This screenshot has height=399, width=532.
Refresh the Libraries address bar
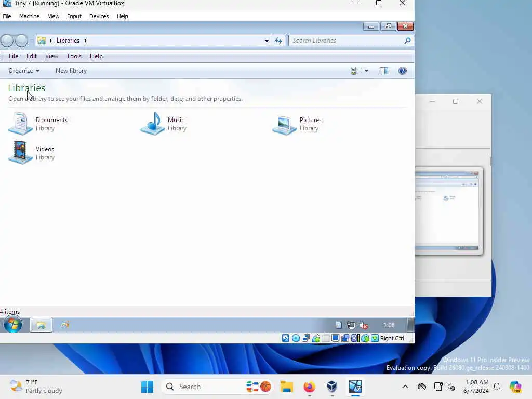tap(278, 41)
